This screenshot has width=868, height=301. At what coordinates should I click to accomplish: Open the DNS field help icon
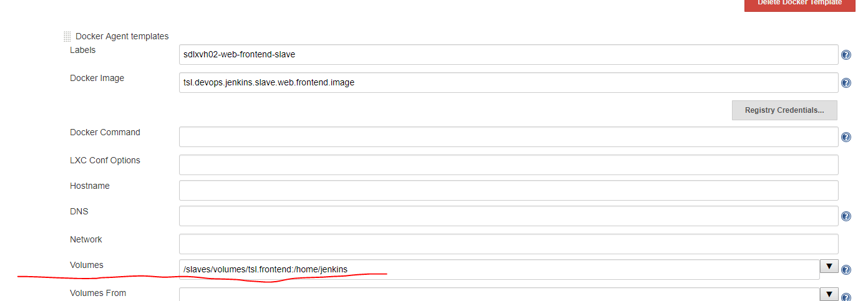846,216
